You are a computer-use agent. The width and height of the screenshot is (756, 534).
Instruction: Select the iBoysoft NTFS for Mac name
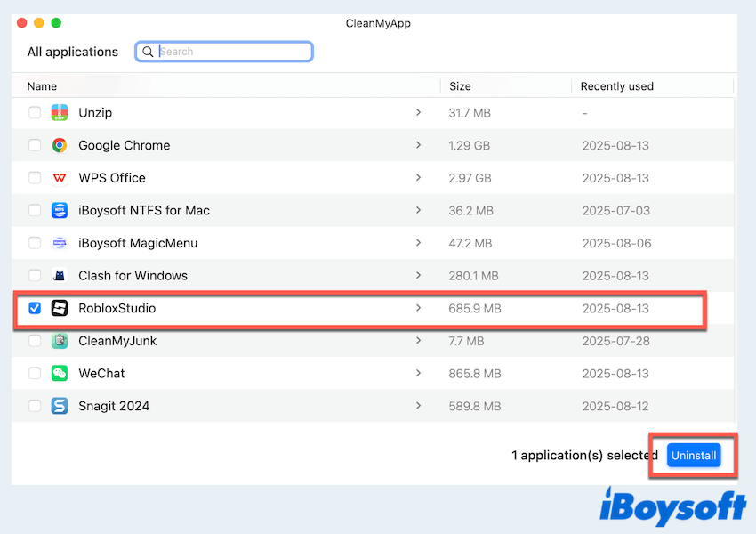click(x=144, y=210)
